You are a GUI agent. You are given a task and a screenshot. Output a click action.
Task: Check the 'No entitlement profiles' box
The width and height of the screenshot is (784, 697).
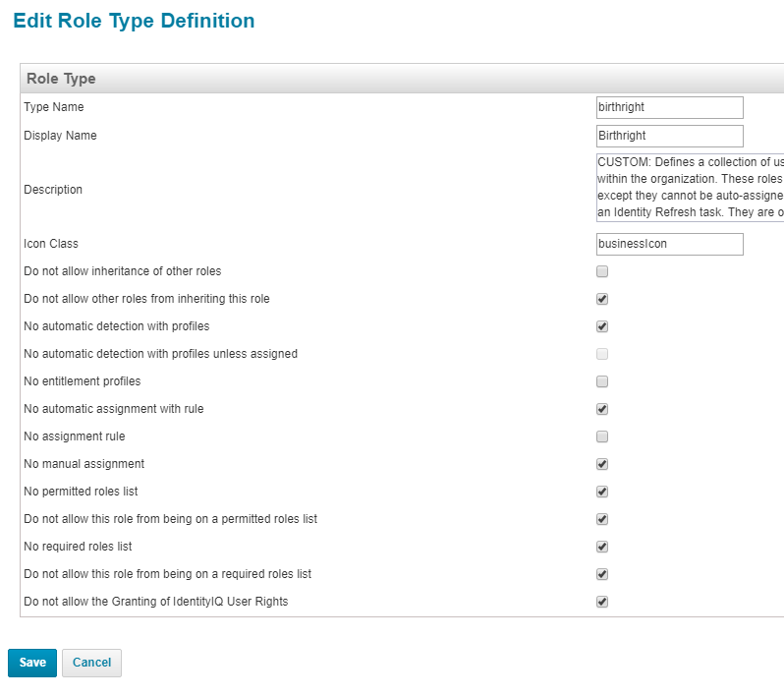(x=602, y=381)
